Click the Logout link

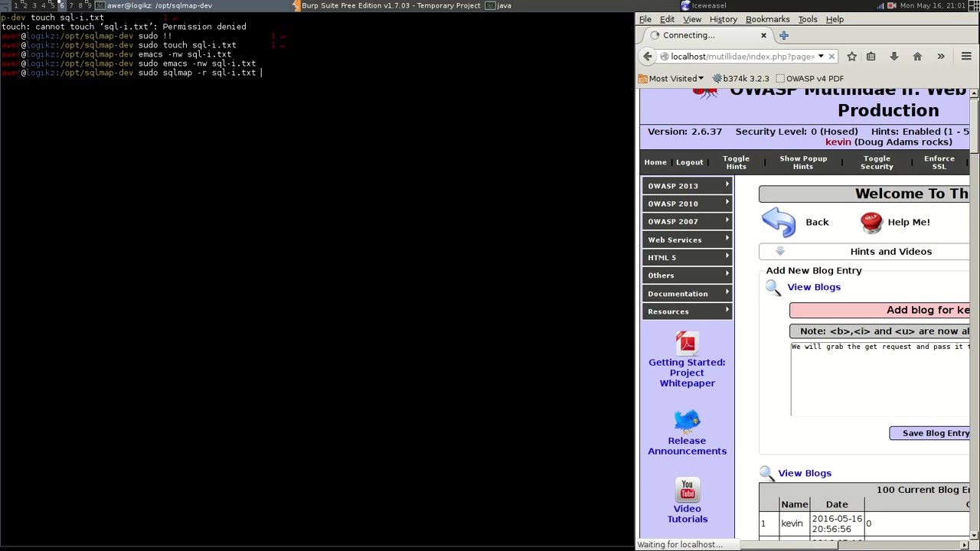pos(689,162)
